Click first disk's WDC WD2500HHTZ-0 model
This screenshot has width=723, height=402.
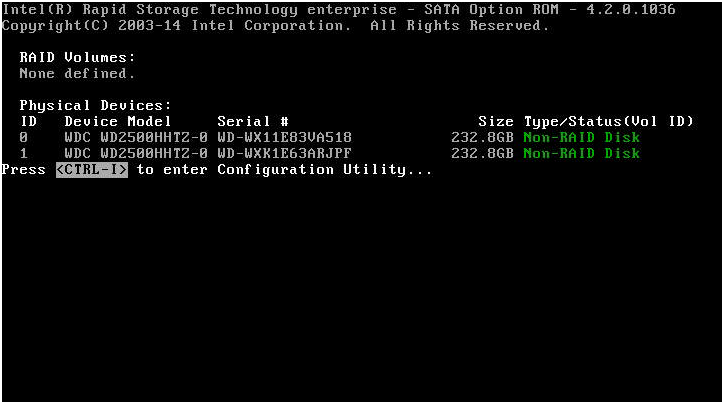(136, 137)
